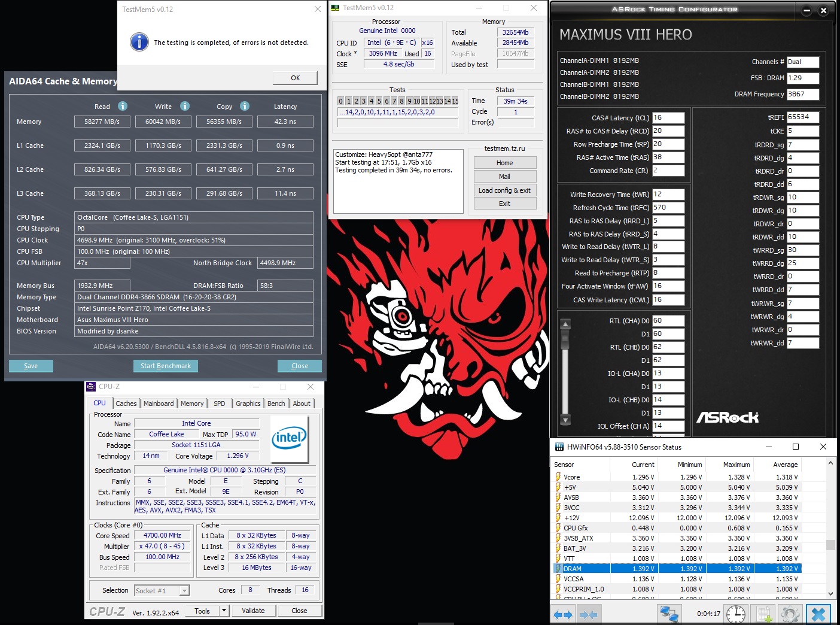Viewport: 840px width, 625px height.
Task: Open HWiNFO remote network monitoring icon
Action: pyautogui.click(x=668, y=614)
